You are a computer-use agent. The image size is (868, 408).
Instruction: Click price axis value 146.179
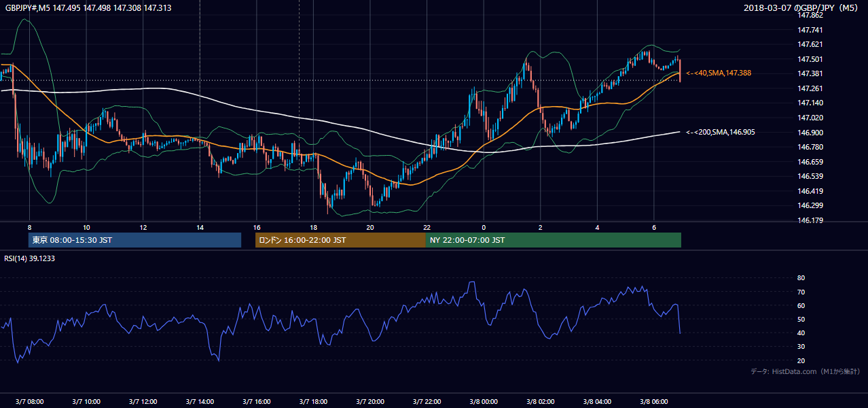pyautogui.click(x=810, y=220)
